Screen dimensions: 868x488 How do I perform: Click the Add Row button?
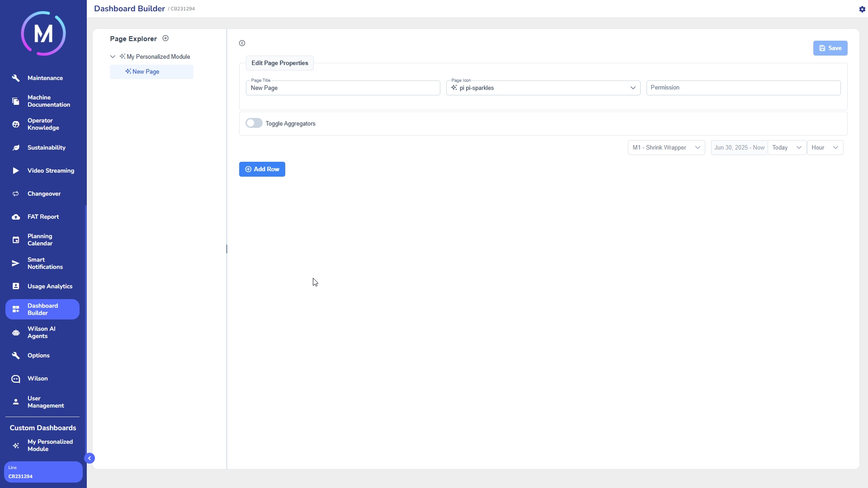(x=262, y=169)
